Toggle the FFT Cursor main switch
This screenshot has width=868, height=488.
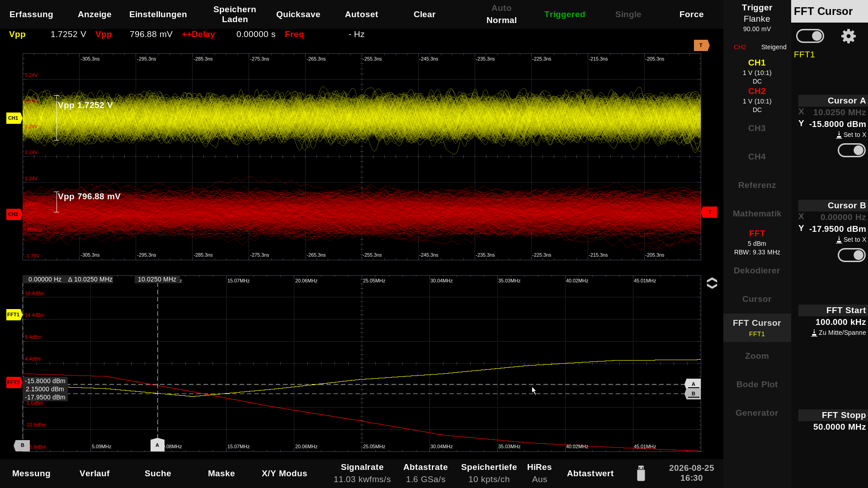(x=810, y=36)
